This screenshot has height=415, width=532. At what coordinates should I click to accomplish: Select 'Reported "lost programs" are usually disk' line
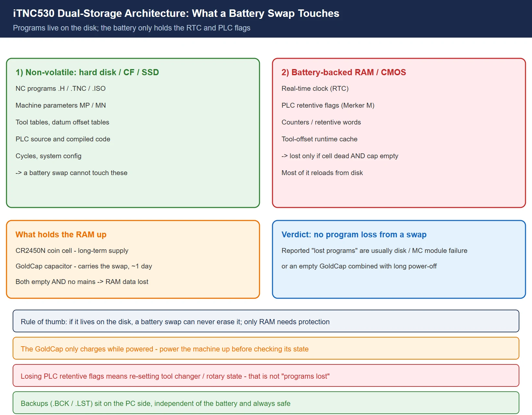374,251
